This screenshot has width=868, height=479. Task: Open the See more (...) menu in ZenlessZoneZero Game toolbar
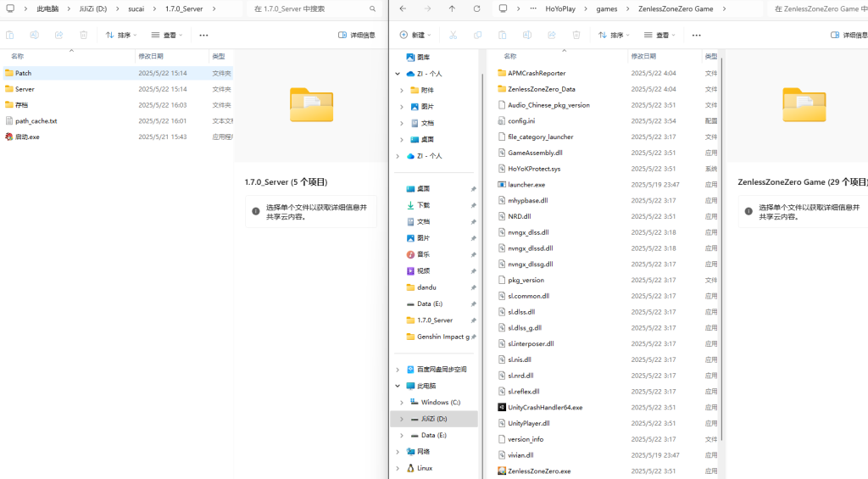[697, 35]
